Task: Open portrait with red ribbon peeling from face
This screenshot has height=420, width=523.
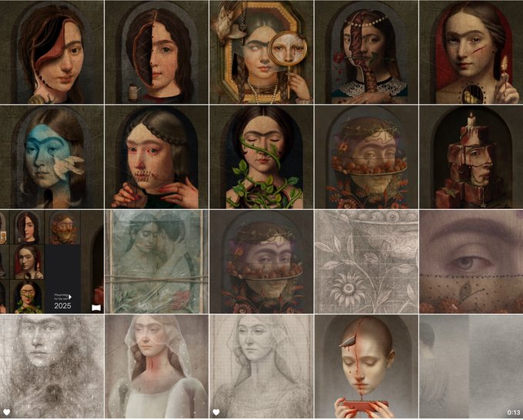Action: 52,52
